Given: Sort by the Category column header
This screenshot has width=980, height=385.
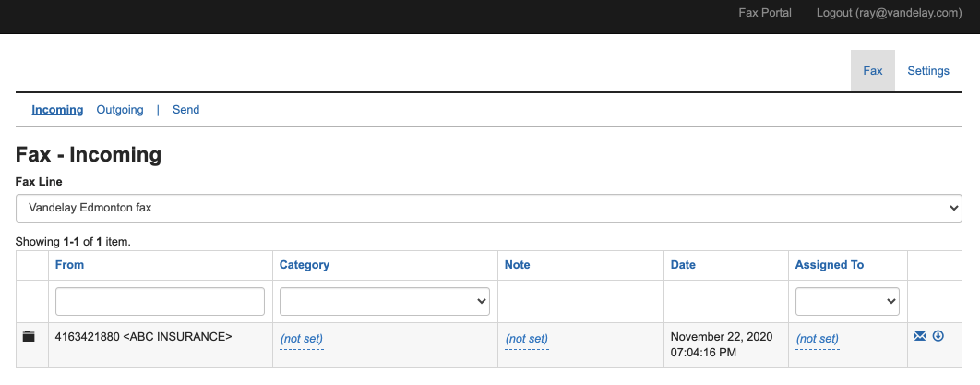Looking at the screenshot, I should coord(305,265).
